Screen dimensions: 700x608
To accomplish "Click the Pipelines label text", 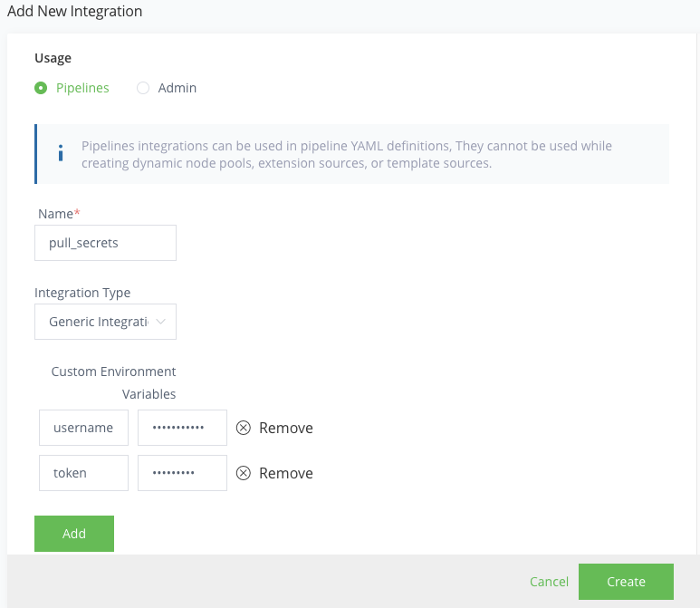I will [82, 88].
